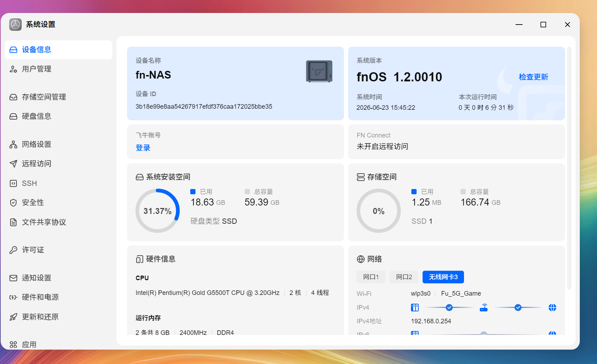The image size is (597, 364).
Task: Click the 应用 apps grid icon
Action: click(x=13, y=345)
